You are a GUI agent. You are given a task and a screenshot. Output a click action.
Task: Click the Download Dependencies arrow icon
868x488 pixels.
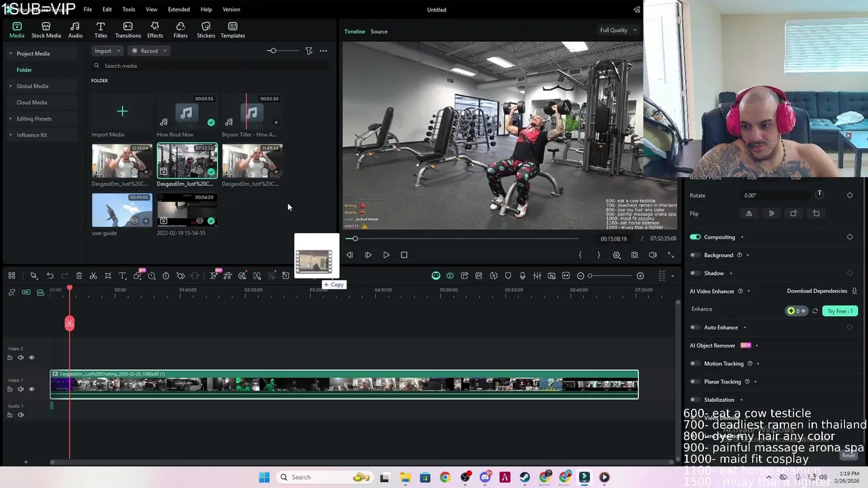coord(854,291)
